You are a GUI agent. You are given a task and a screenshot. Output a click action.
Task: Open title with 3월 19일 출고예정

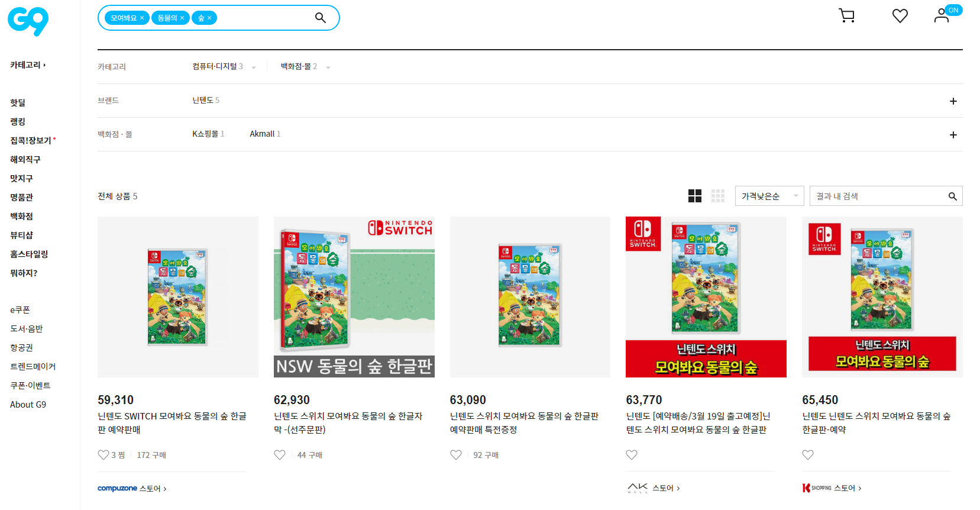tap(698, 423)
